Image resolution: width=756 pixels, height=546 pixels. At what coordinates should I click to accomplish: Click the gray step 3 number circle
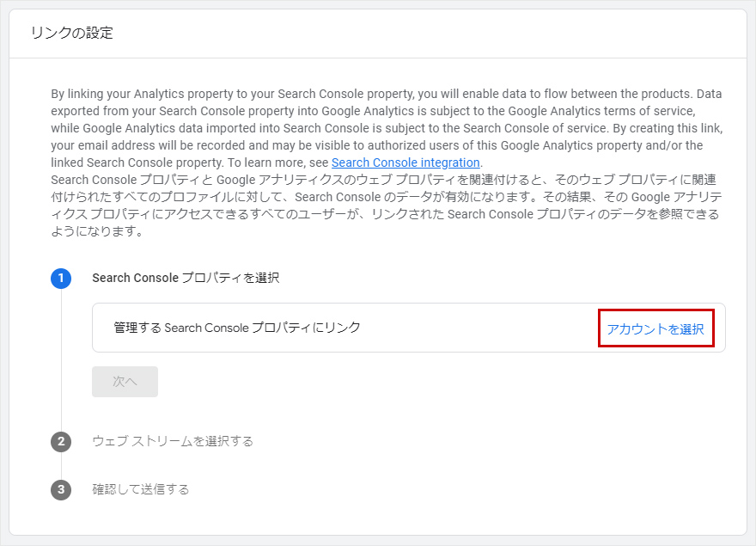click(61, 489)
